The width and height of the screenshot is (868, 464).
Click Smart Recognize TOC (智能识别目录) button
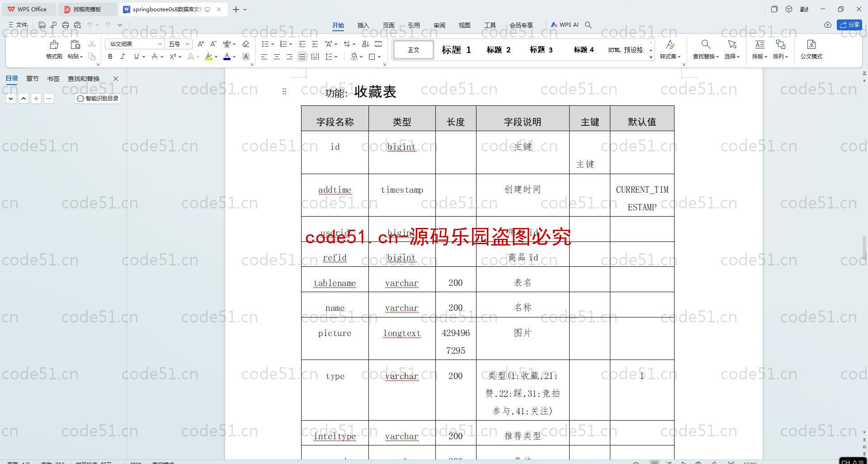coord(98,98)
